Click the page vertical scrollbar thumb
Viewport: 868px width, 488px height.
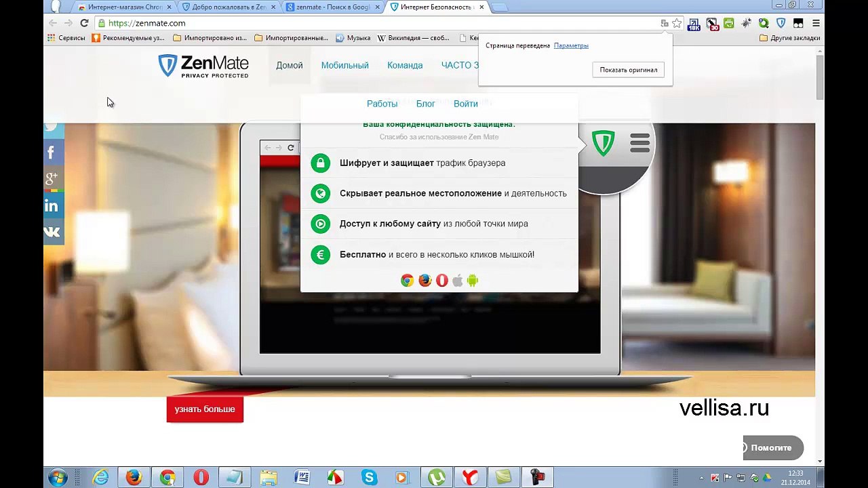(820, 77)
